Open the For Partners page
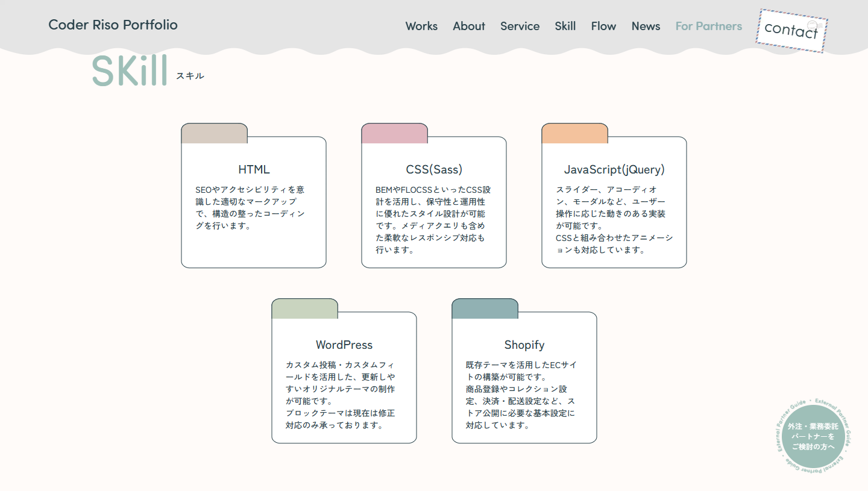The width and height of the screenshot is (868, 491). (708, 26)
